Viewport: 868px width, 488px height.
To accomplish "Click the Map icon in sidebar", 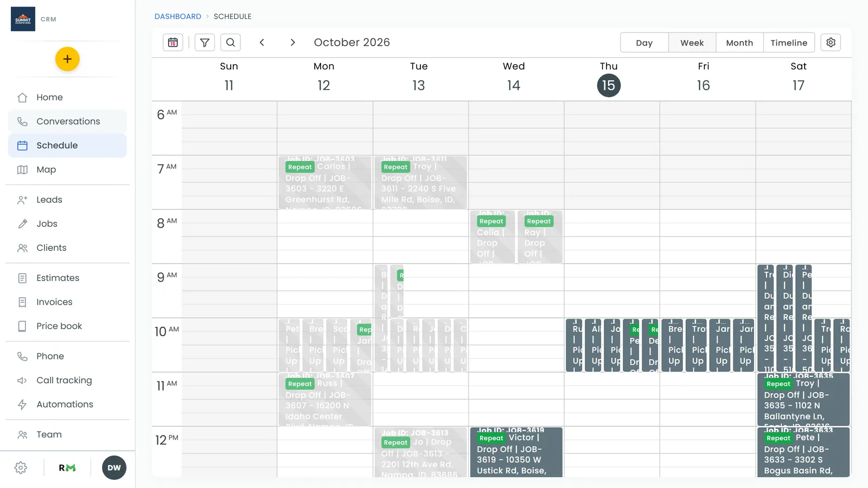I will click(22, 170).
